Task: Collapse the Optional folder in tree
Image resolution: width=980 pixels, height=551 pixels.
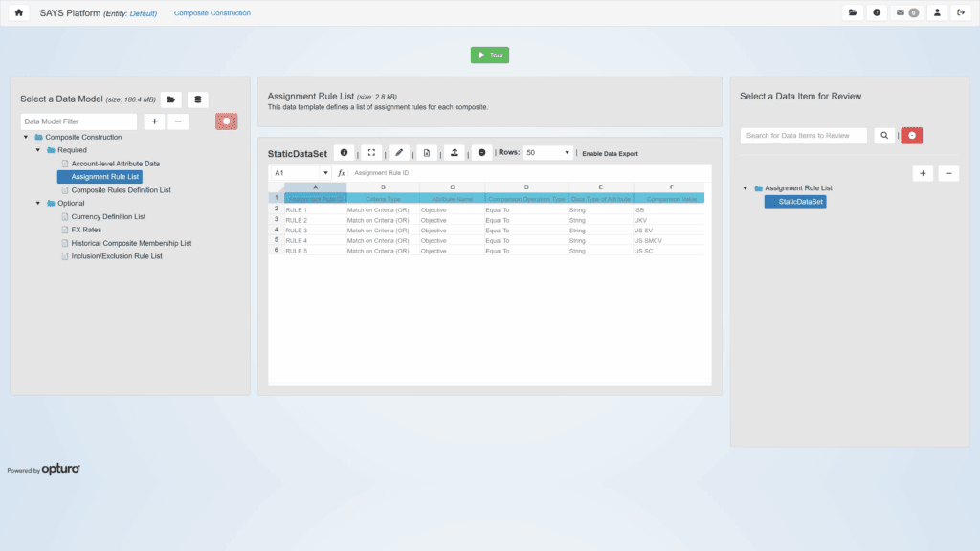Action: 38,203
